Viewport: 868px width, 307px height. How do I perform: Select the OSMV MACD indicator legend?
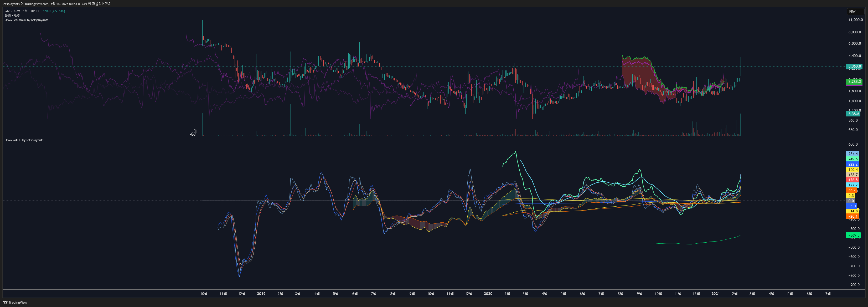(x=24, y=140)
